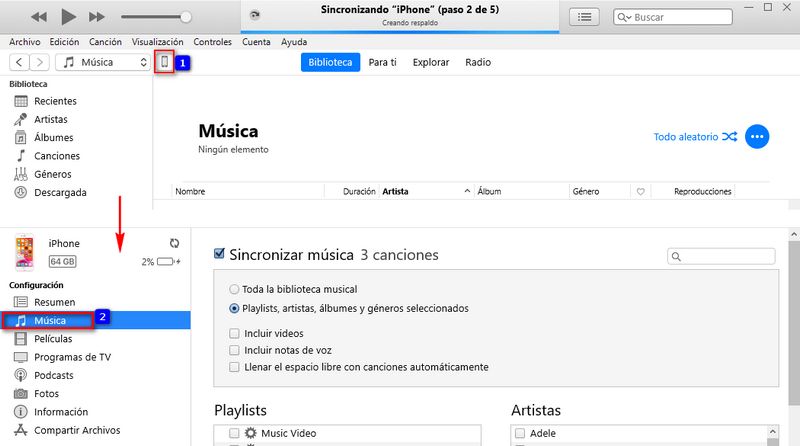Viewport: 800px width, 446px height.
Task: Click Todo aleatorio shuffle link
Action: pyautogui.click(x=695, y=137)
